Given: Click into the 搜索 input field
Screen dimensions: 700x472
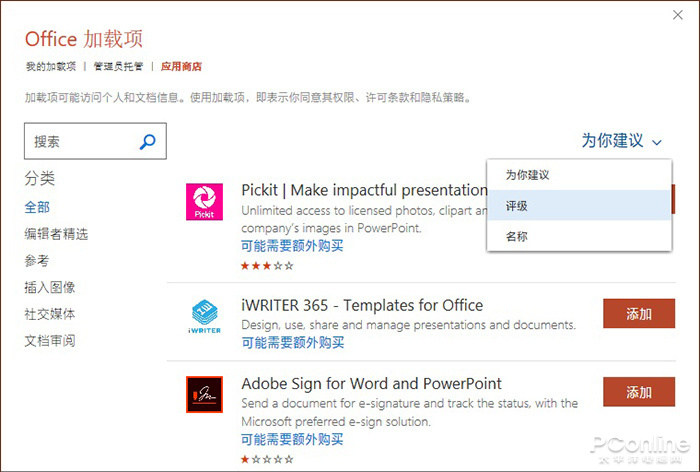Looking at the screenshot, I should pyautogui.click(x=95, y=141).
